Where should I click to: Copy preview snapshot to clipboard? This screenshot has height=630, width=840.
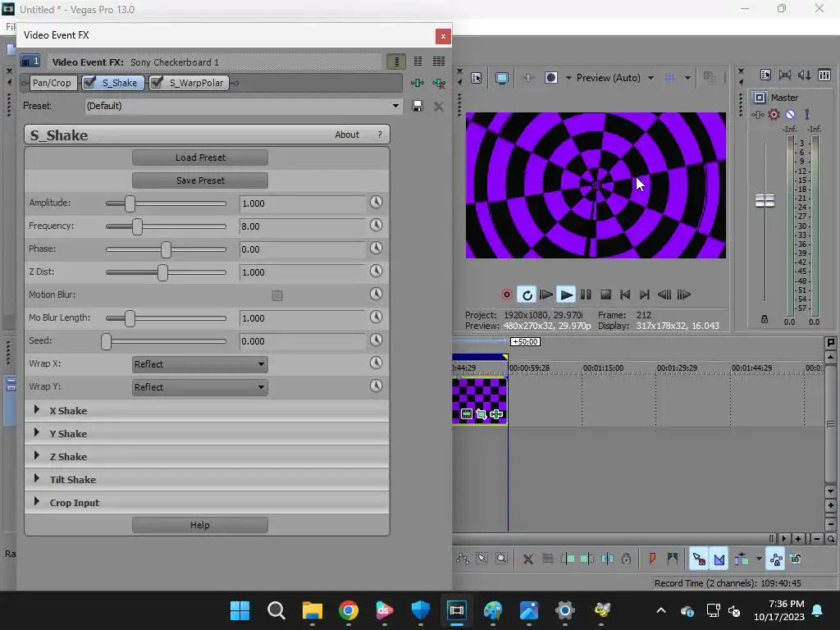[709, 78]
